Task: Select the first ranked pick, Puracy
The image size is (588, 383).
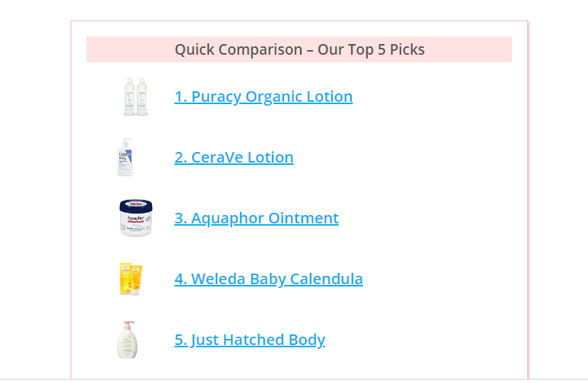Action: click(264, 97)
